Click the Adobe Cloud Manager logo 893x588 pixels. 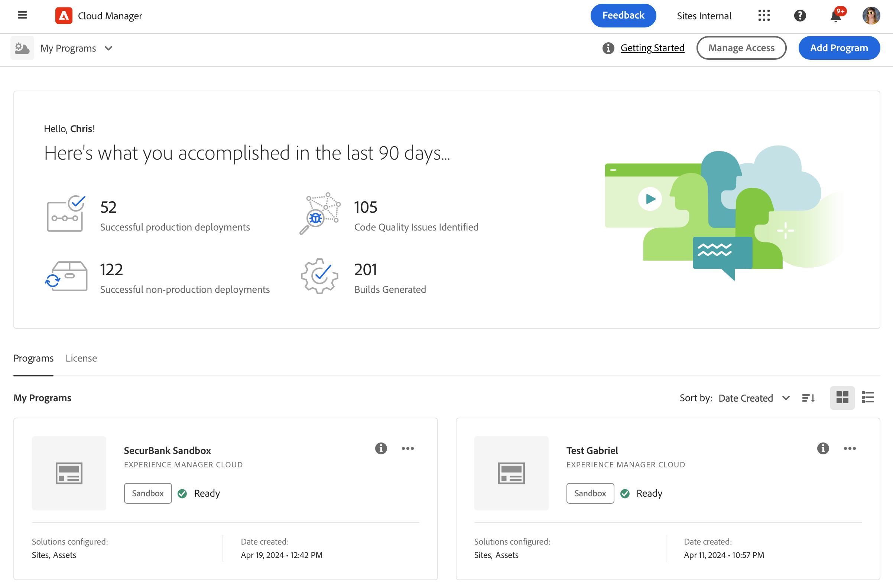tap(64, 16)
